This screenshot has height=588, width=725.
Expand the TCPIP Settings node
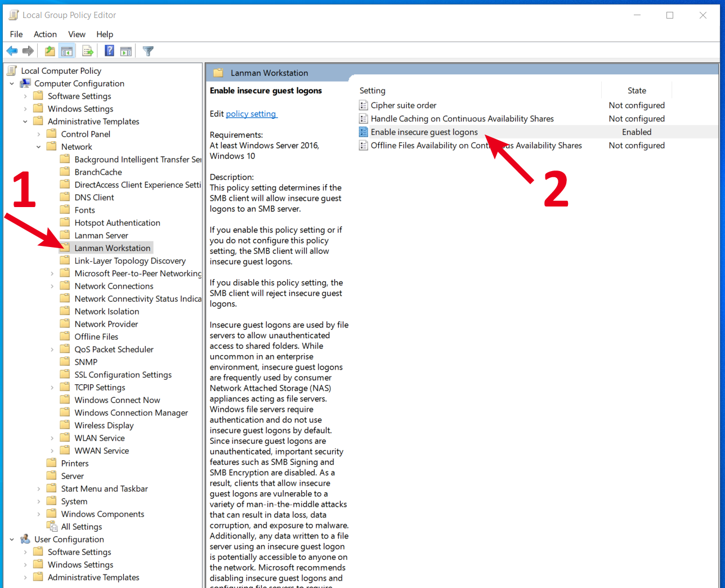(x=52, y=387)
